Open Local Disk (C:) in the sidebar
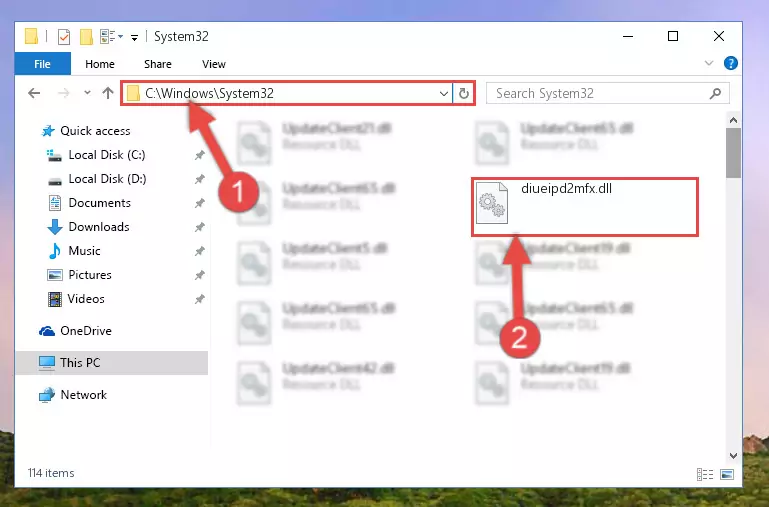Screen dimensions: 769x507 [x=107, y=155]
